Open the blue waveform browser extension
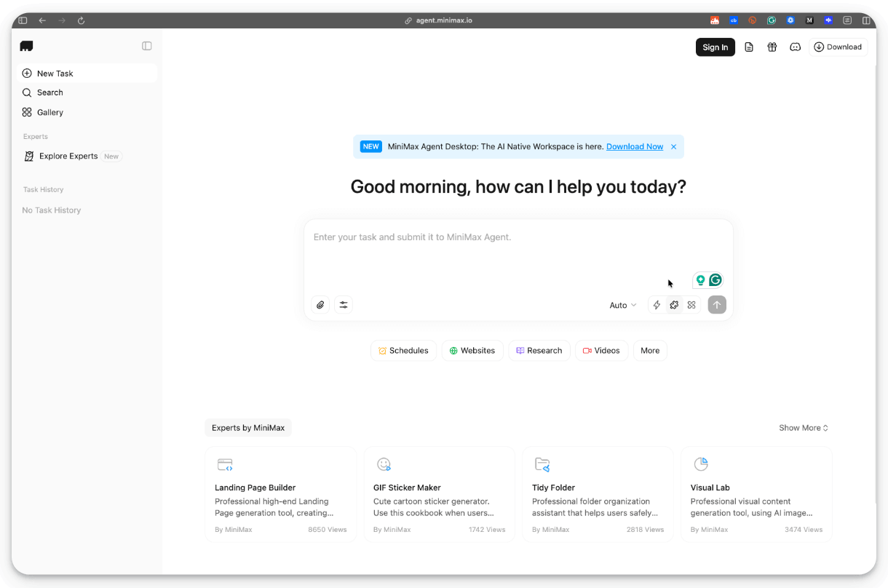The image size is (888, 588). (828, 20)
